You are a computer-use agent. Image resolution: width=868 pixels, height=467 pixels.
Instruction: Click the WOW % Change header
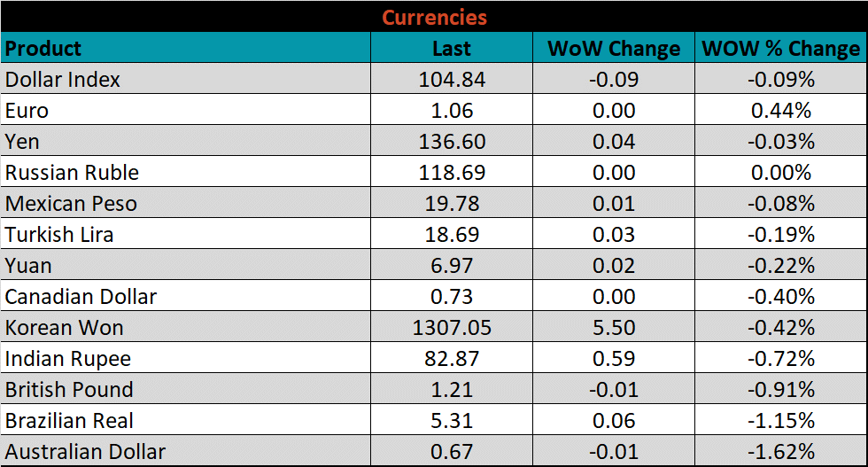[x=780, y=48]
